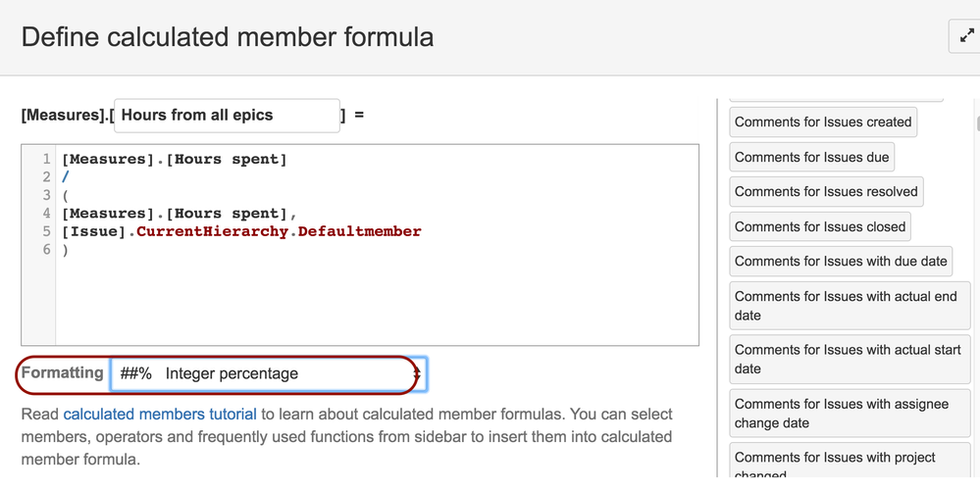This screenshot has width=980, height=490.
Task: Insert Comments for Issues with due date
Action: (841, 262)
